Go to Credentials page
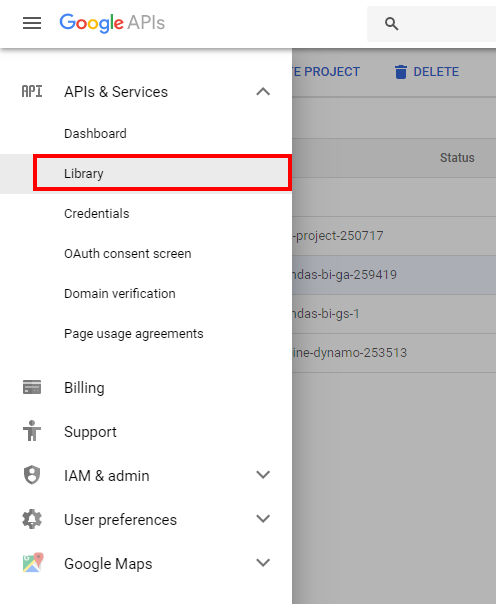 tap(97, 213)
